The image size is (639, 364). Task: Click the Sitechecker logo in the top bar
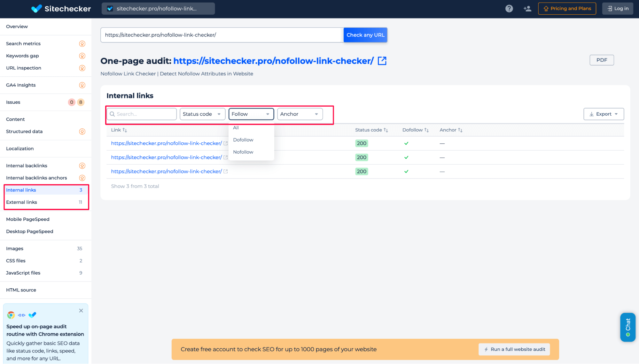tap(61, 9)
